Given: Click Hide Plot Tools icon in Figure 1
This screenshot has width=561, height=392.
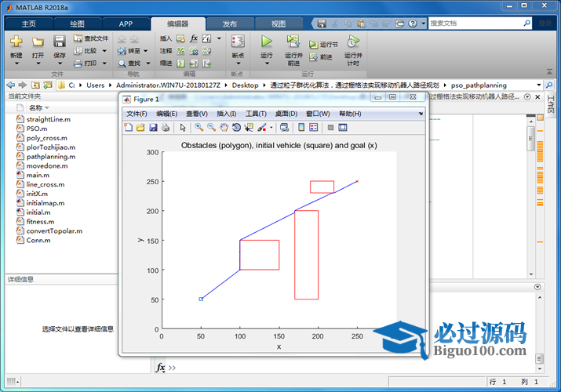Looking at the screenshot, I should pyautogui.click(x=330, y=127).
